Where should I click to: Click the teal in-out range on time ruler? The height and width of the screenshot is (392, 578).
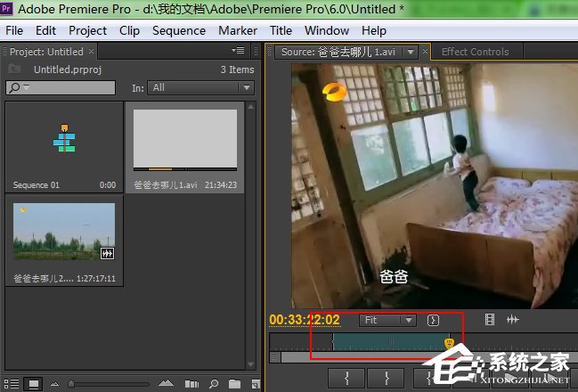pyautogui.click(x=391, y=342)
